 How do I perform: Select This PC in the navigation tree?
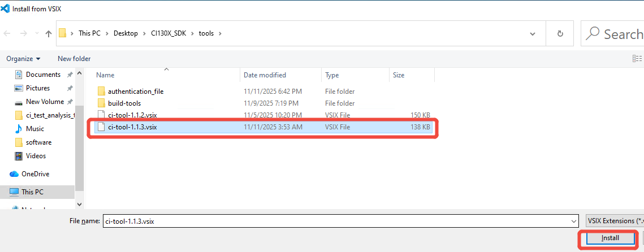click(32, 192)
